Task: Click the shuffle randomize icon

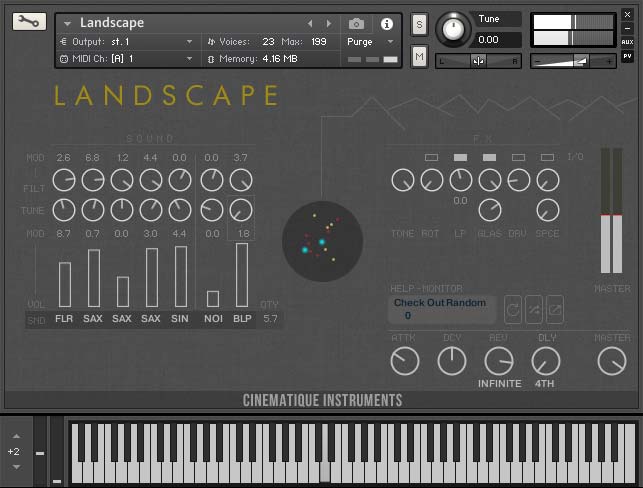Action: coord(534,310)
